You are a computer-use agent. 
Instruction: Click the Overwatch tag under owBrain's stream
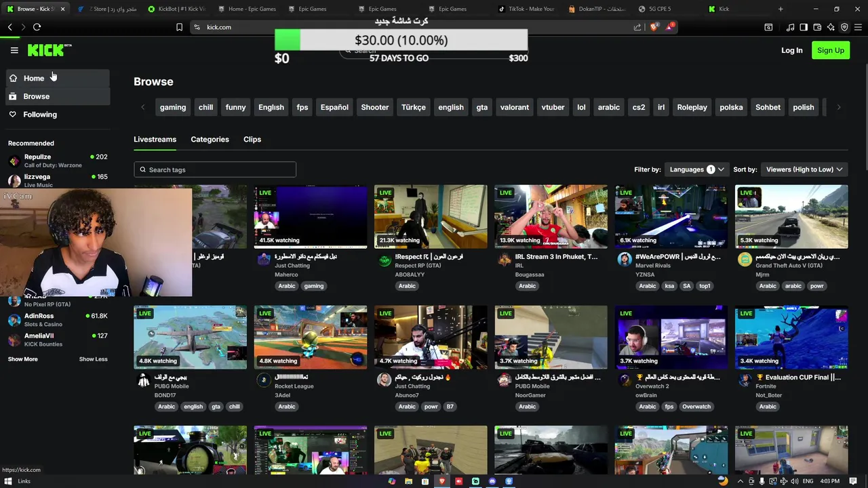pos(696,407)
